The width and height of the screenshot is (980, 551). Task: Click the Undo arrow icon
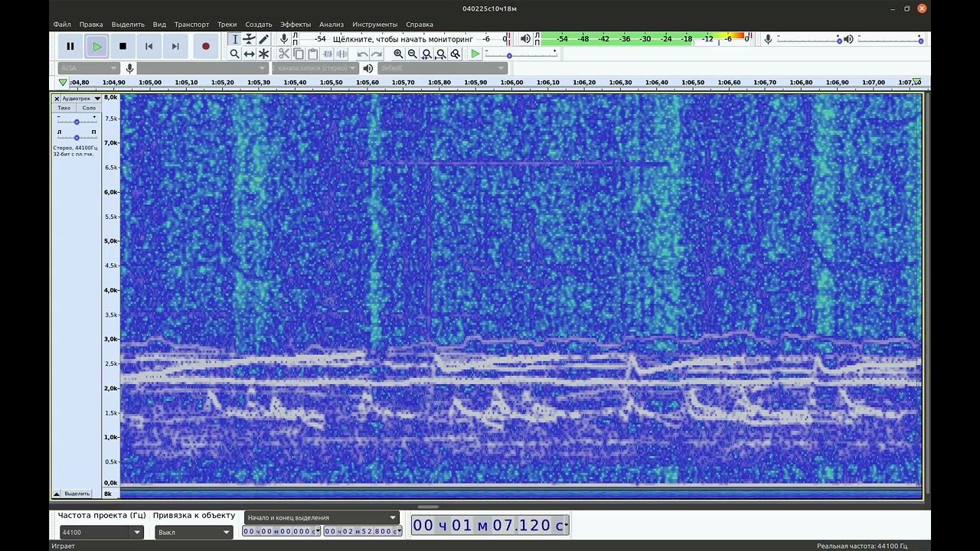pyautogui.click(x=362, y=54)
